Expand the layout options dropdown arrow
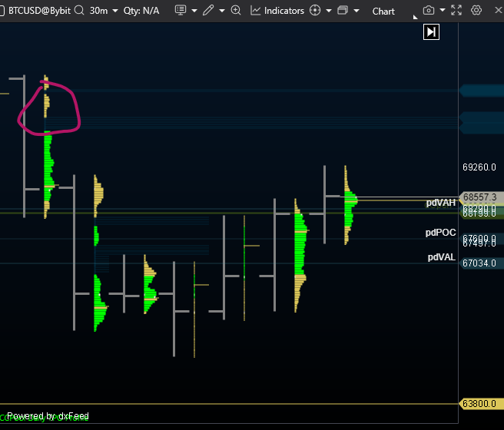Image resolution: width=504 pixels, height=430 pixels. click(356, 11)
